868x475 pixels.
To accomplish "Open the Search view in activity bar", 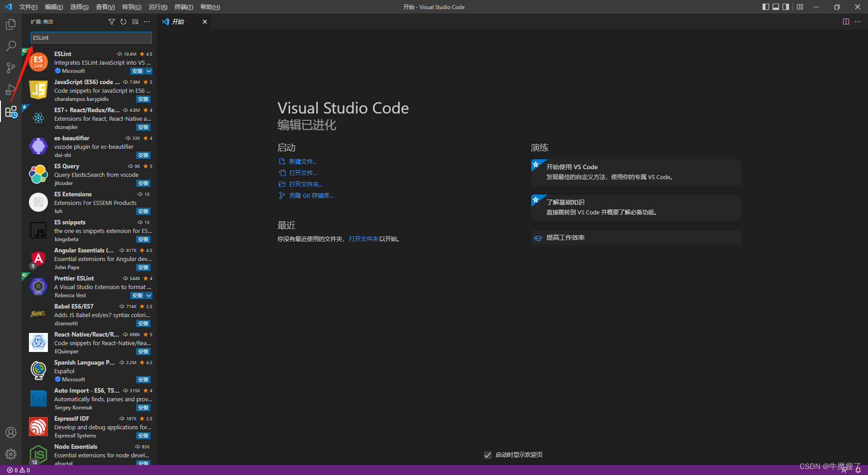I will point(11,46).
